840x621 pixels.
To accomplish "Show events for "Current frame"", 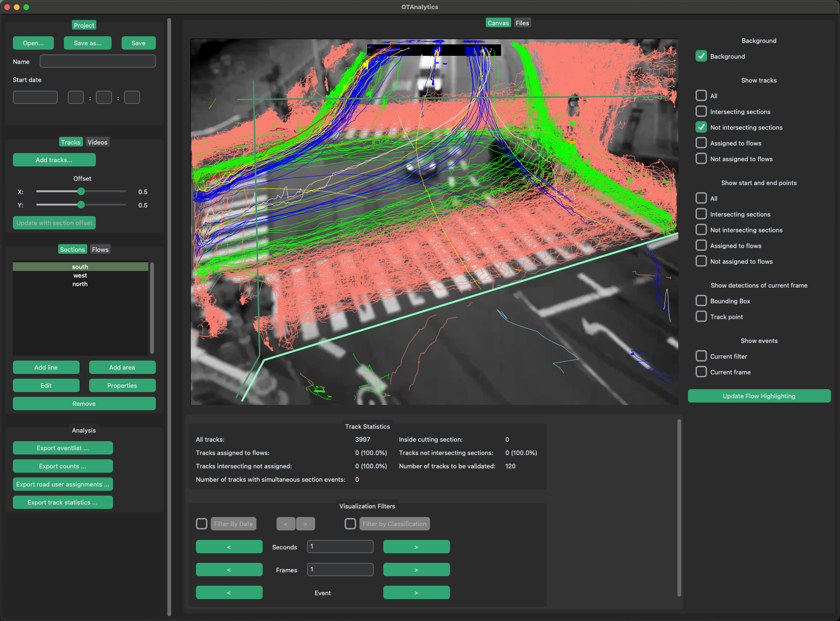I will tap(701, 372).
